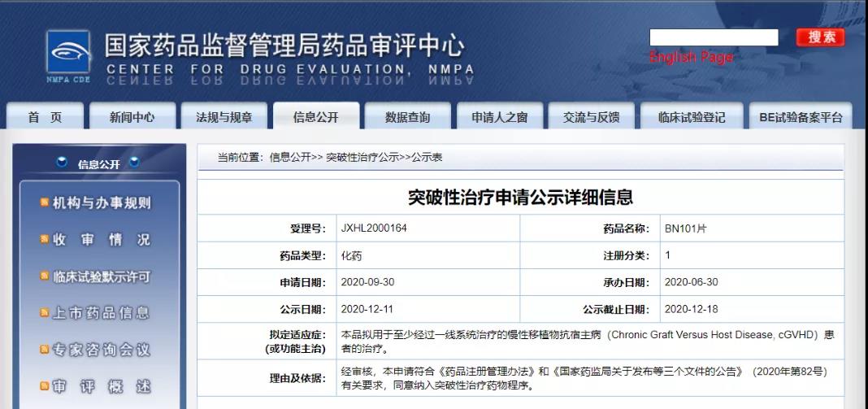
Task: Click the red 搜索 button
Action: tap(821, 37)
